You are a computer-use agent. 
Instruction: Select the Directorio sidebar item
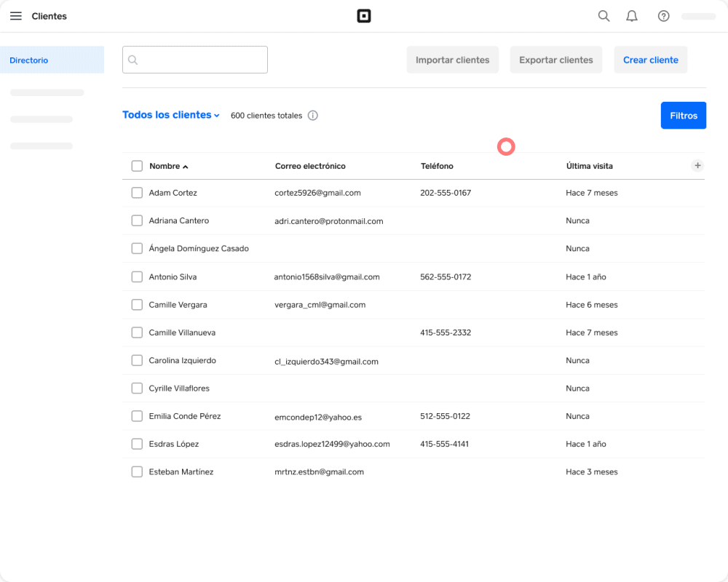pyautogui.click(x=52, y=60)
